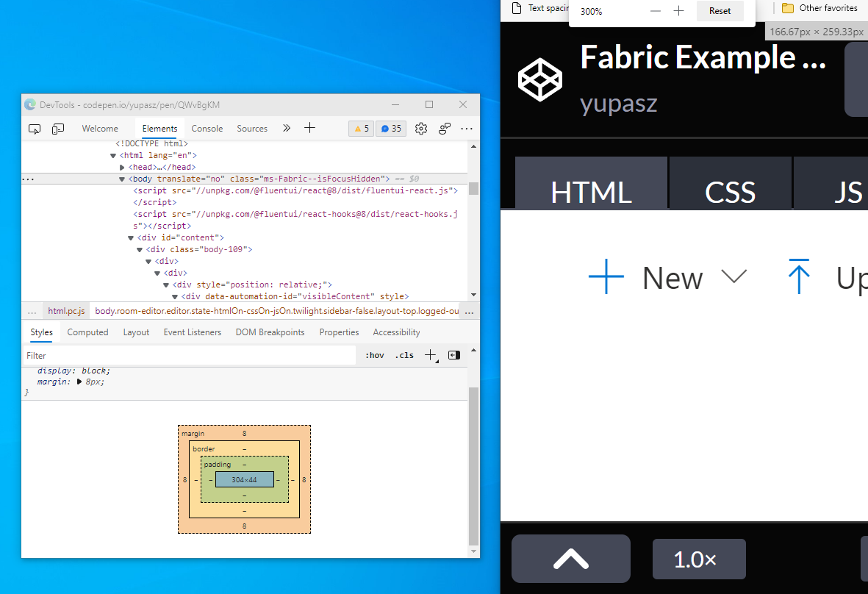Open the HTML editor tab in CodePen

tap(591, 183)
